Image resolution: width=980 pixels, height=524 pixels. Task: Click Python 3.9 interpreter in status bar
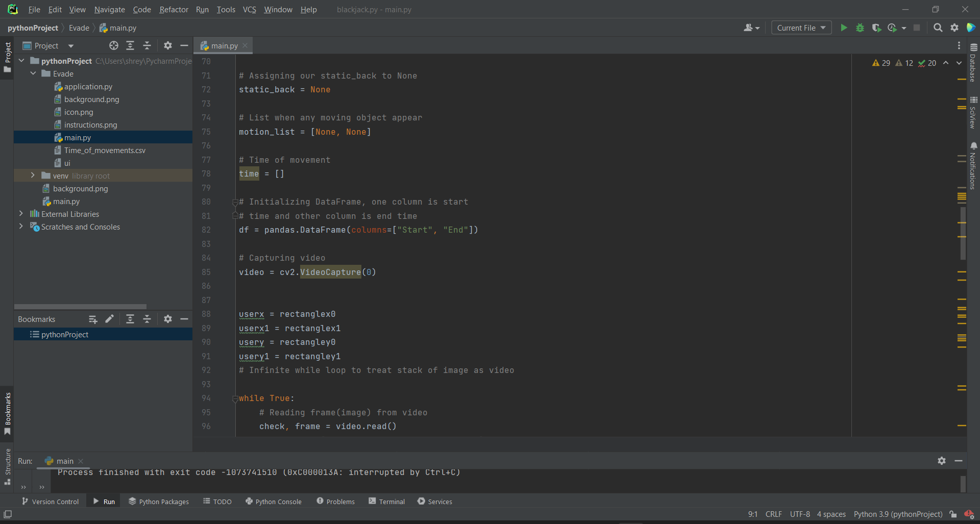tap(898, 514)
